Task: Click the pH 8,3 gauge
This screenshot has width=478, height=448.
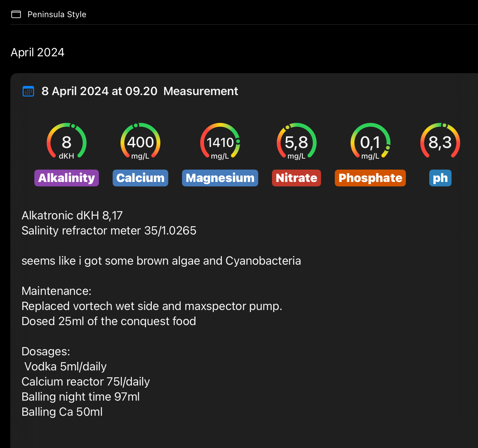Action: (x=440, y=142)
